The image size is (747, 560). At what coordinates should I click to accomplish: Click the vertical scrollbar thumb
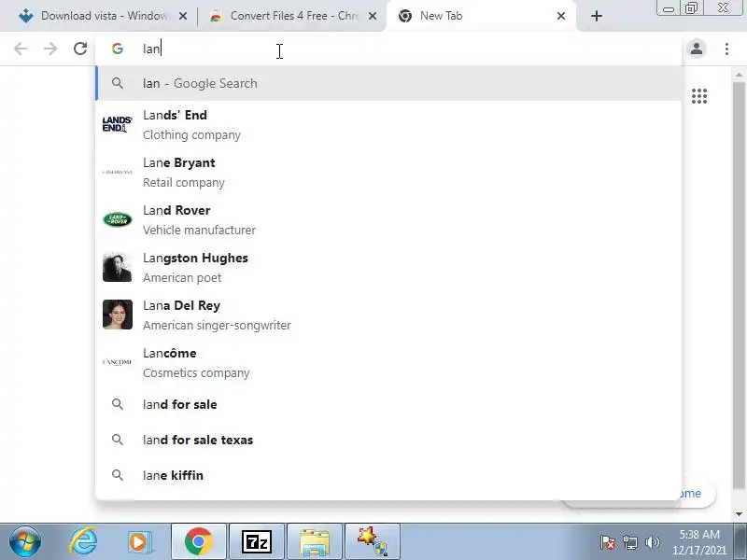pos(739,285)
